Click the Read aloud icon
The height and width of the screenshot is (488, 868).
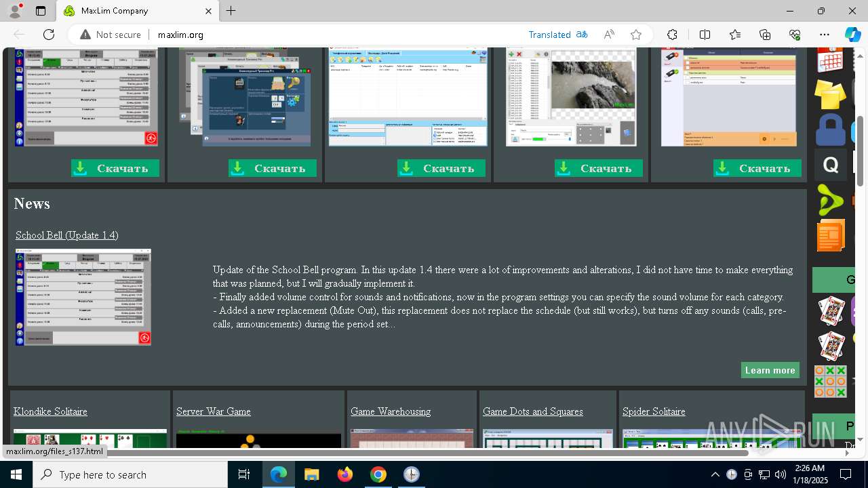pos(609,35)
